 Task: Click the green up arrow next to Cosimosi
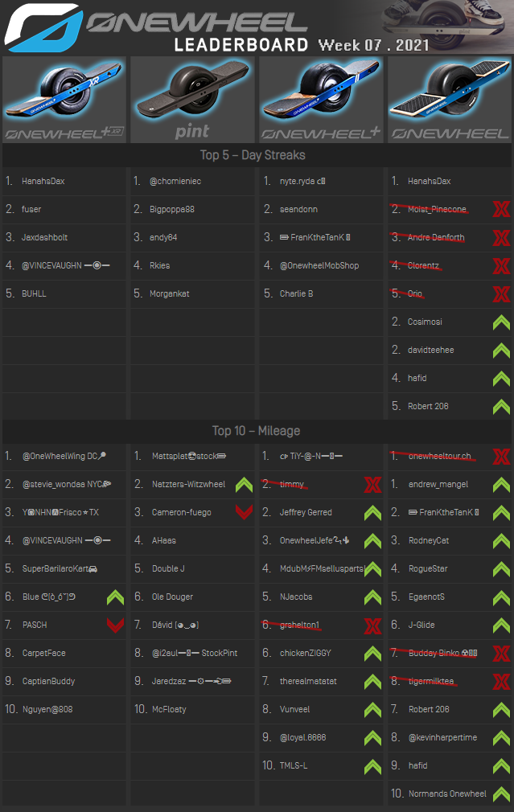coord(500,322)
